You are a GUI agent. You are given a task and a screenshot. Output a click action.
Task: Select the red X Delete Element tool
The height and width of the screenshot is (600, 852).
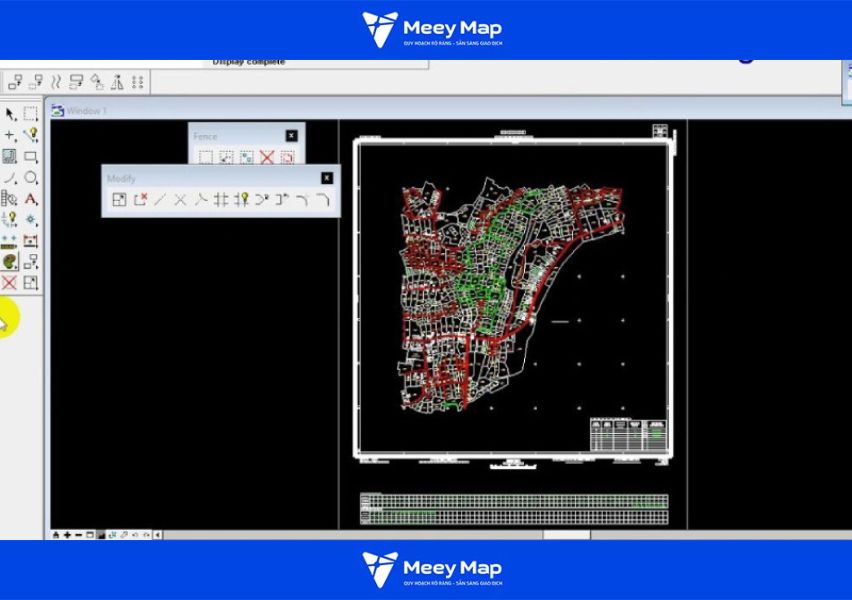point(10,283)
